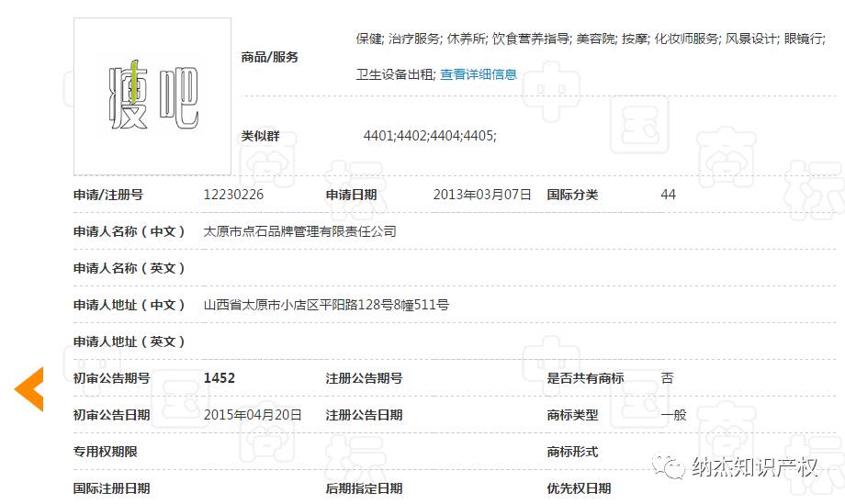Image resolution: width=845 pixels, height=504 pixels.
Task: Click the 申请人地址（英文） label
Action: click(130, 342)
